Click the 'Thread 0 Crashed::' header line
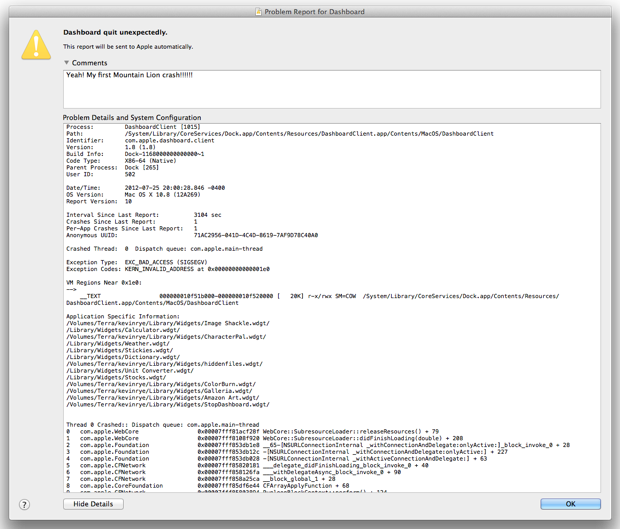Viewport: 620px width, 529px height. (163, 425)
